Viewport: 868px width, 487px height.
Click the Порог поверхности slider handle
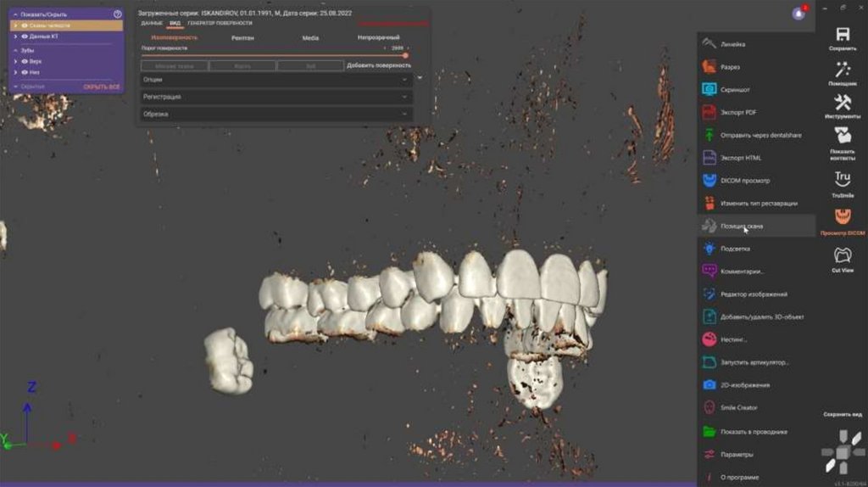point(405,55)
